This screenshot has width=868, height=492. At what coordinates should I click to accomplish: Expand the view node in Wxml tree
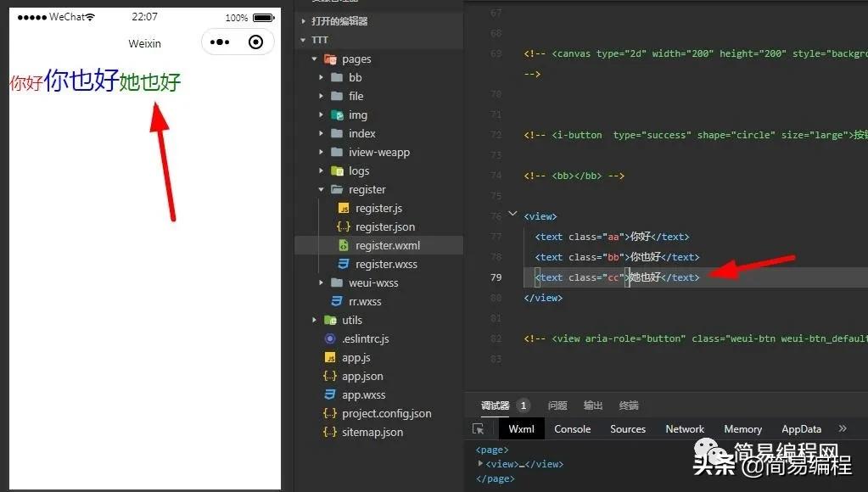click(x=481, y=464)
